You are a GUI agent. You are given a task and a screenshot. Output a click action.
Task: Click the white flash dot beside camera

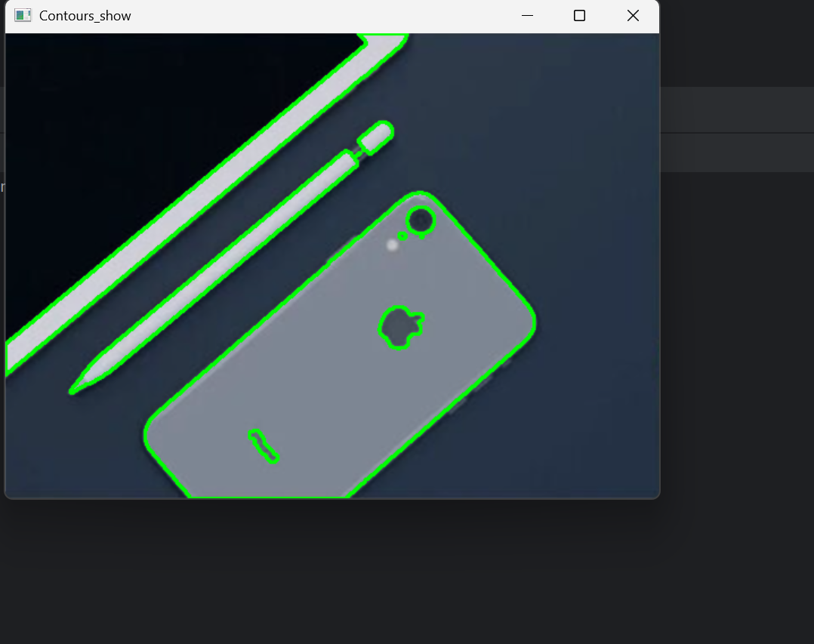(x=392, y=245)
